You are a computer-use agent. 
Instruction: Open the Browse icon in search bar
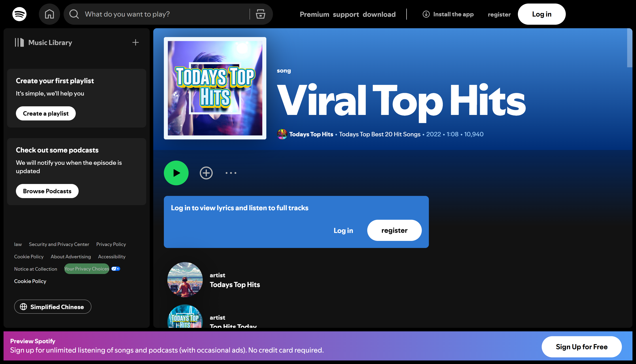coord(260,14)
